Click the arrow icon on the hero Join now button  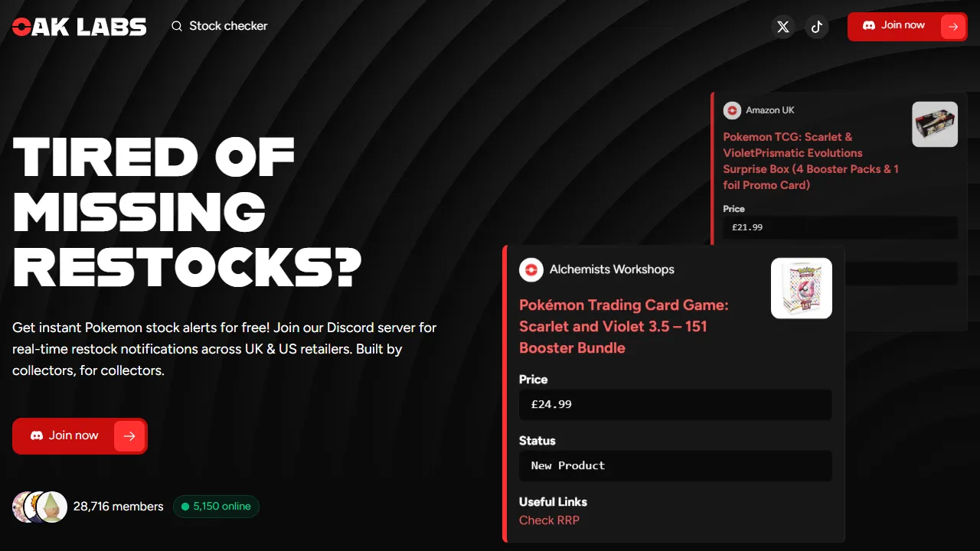pos(129,435)
